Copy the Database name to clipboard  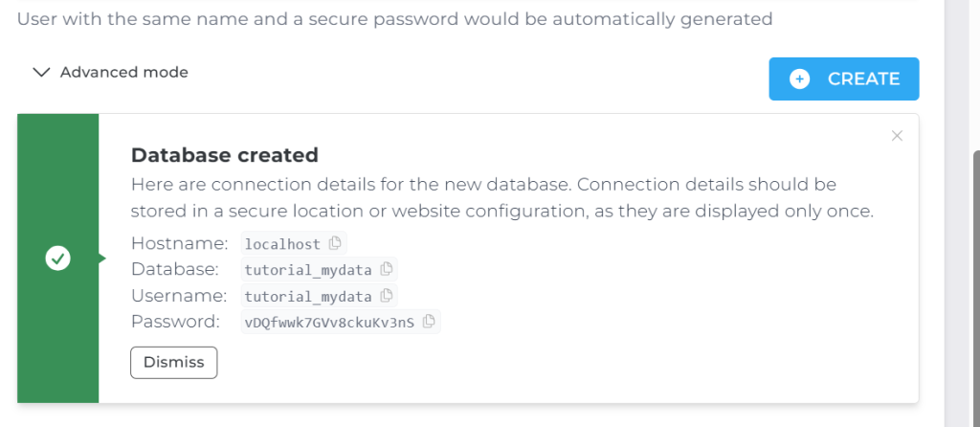[x=386, y=269]
